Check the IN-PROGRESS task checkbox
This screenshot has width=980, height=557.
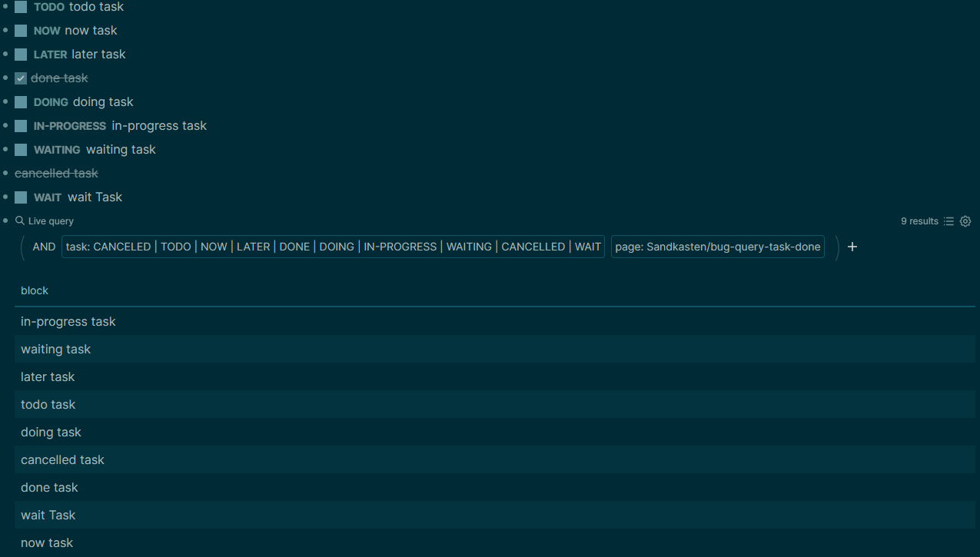click(20, 125)
